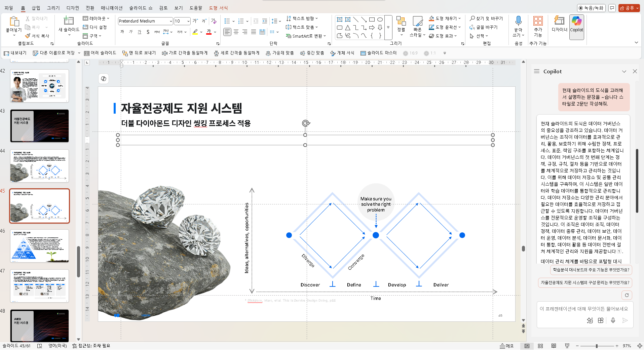644x350 pixels.
Task: Click the red font color swatch
Action: tap(209, 32)
